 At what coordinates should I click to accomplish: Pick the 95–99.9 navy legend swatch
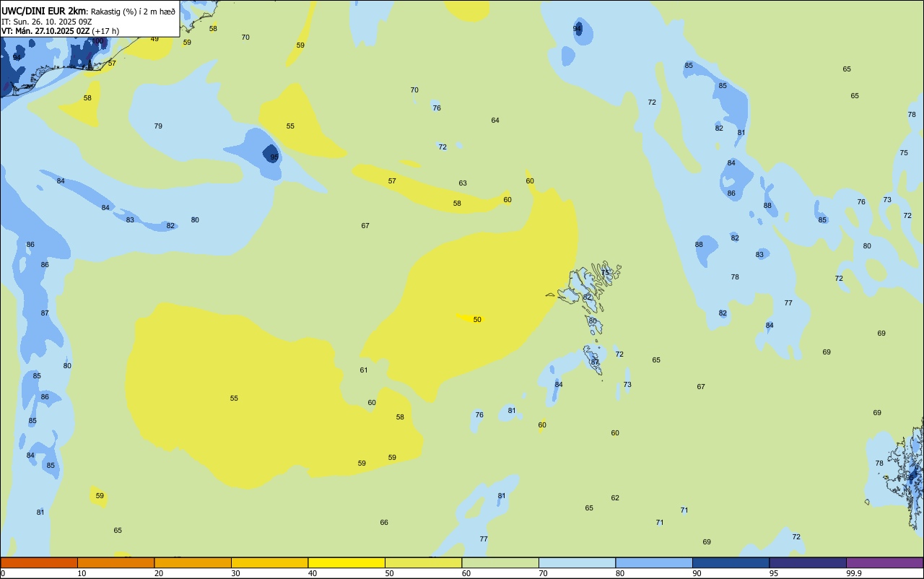808,562
